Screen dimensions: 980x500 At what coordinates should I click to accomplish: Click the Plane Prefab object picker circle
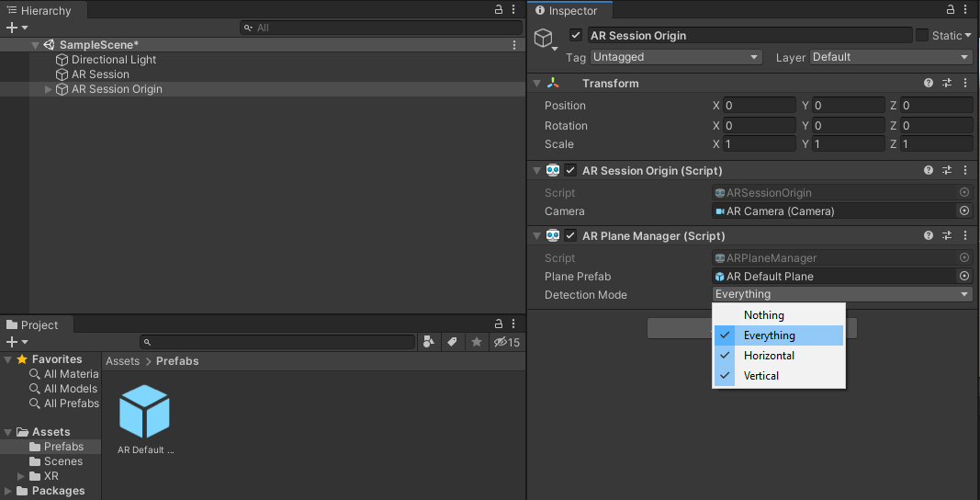[964, 277]
